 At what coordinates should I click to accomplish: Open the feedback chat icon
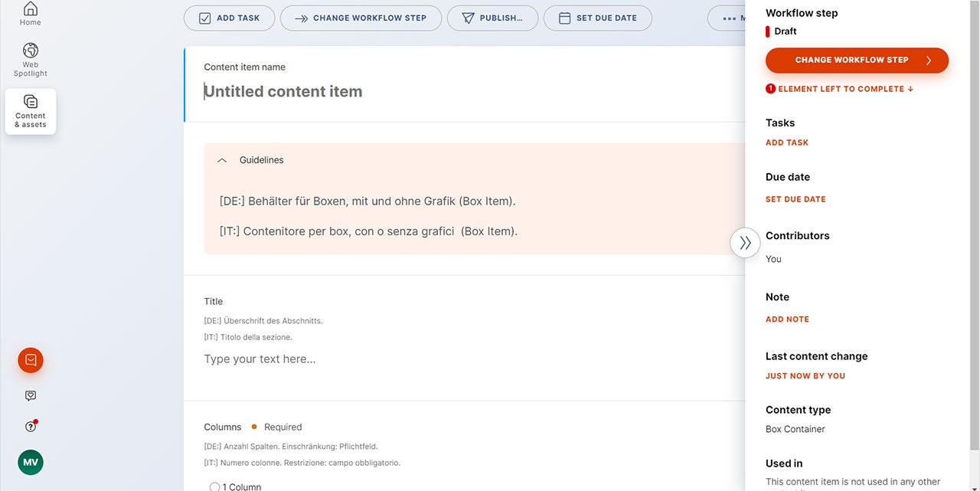[x=31, y=396]
